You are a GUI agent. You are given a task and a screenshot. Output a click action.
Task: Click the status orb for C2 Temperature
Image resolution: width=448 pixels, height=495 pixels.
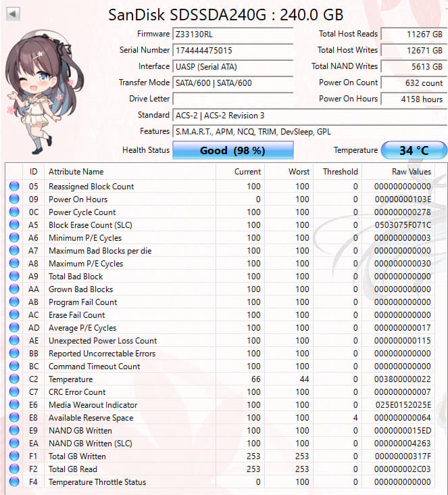(x=14, y=379)
